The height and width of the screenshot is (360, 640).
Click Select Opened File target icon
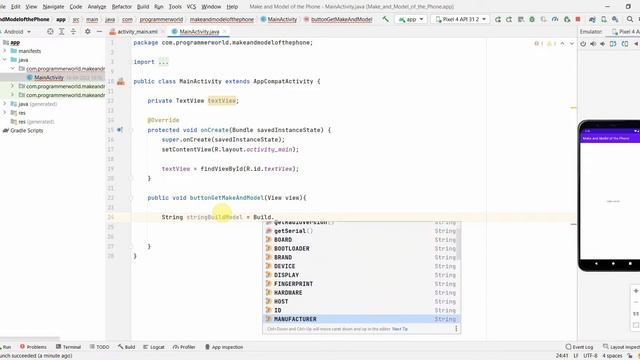[50, 31]
